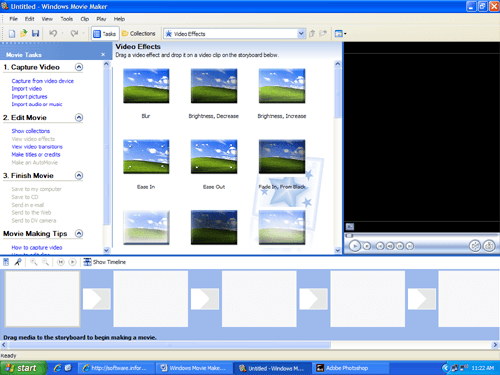Click the New Project toolbar icon
This screenshot has width=500, height=375.
(x=12, y=34)
